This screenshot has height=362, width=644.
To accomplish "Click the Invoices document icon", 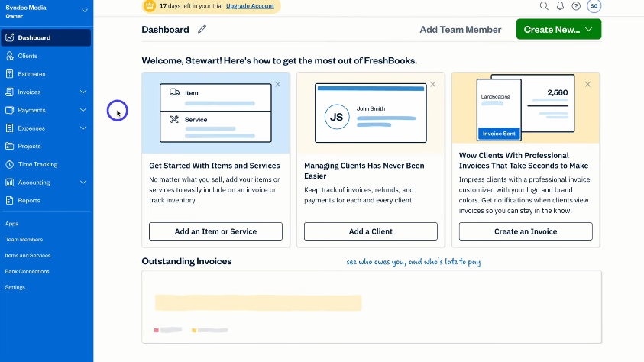I will pos(9,92).
